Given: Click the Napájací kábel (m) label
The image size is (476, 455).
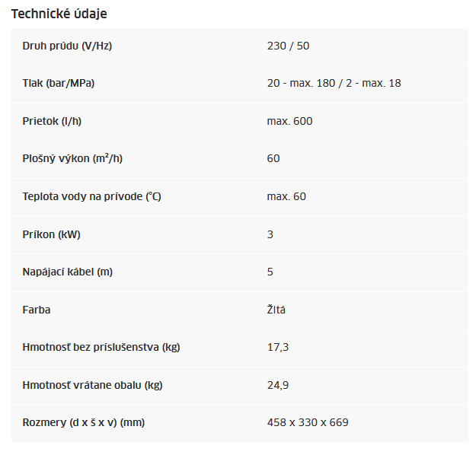Looking at the screenshot, I should click(67, 272).
